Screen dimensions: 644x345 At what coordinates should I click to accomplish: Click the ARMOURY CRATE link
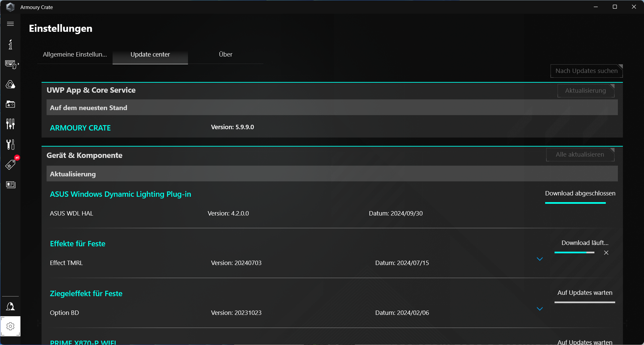(x=80, y=128)
